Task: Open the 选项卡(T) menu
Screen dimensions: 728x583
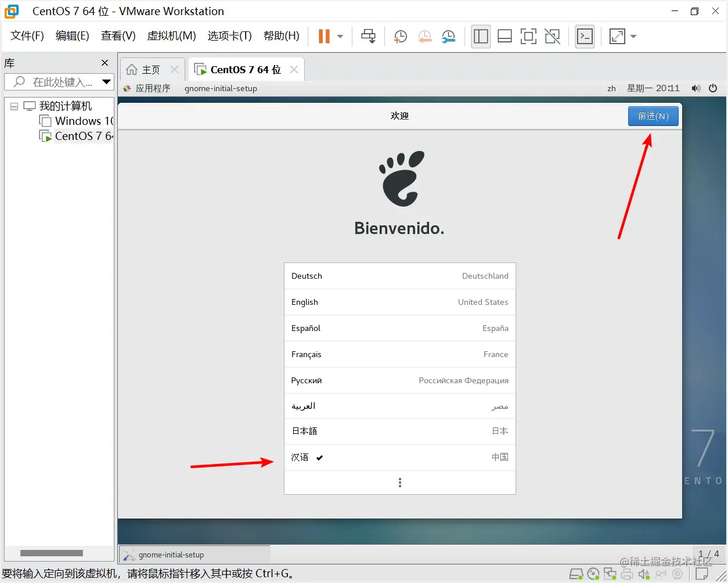Action: point(230,36)
